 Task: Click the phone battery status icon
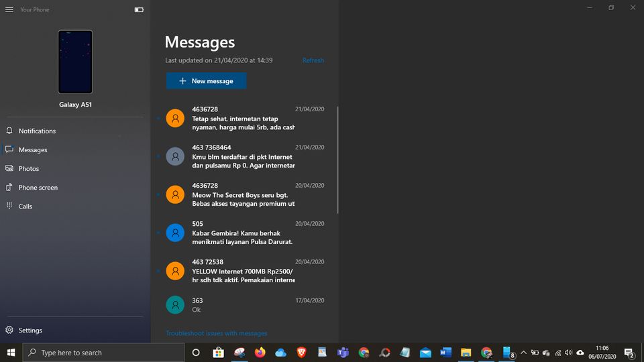tap(139, 9)
